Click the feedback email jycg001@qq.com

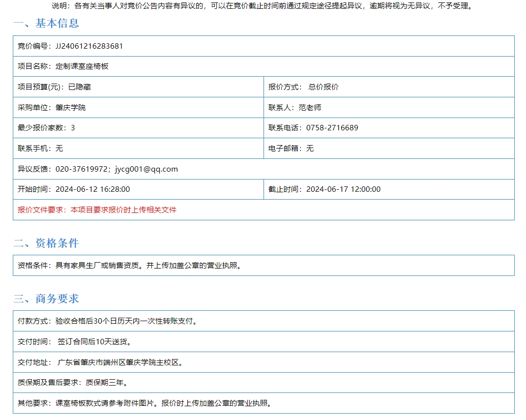pos(146,169)
